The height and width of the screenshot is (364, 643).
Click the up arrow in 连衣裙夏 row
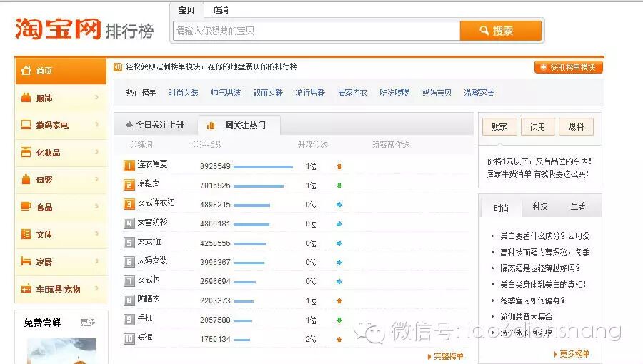point(339,166)
